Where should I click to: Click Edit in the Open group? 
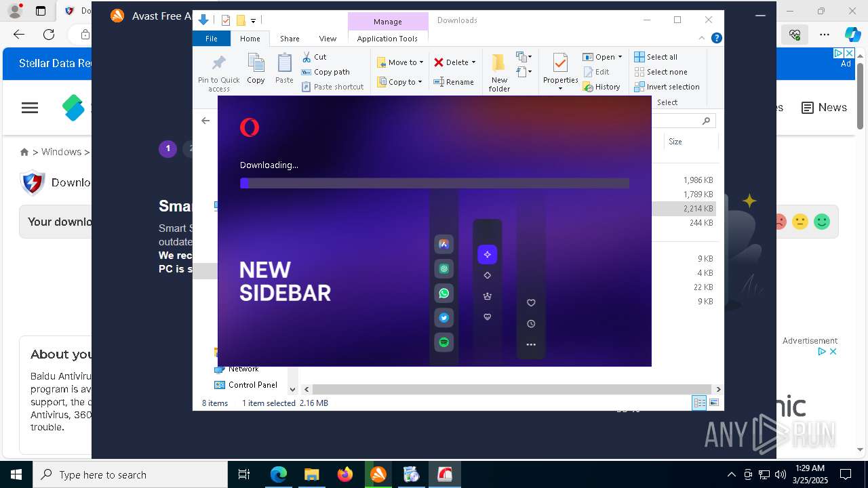point(596,72)
